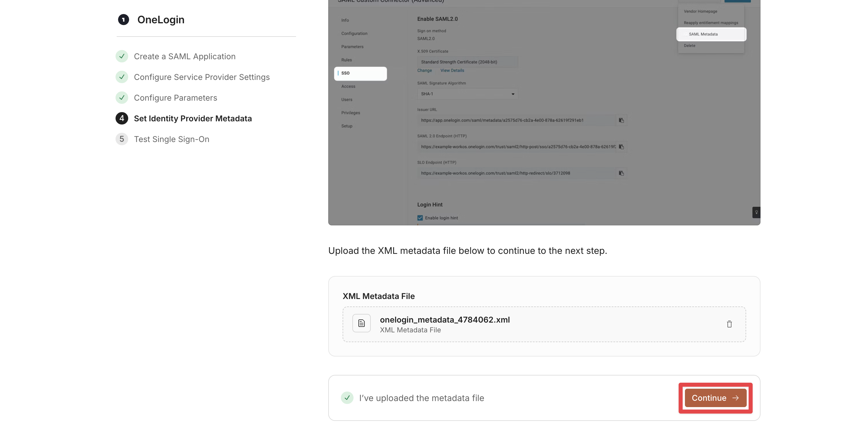Click the uploaded metadata file confirmation check
This screenshot has width=868, height=437.
point(347,398)
